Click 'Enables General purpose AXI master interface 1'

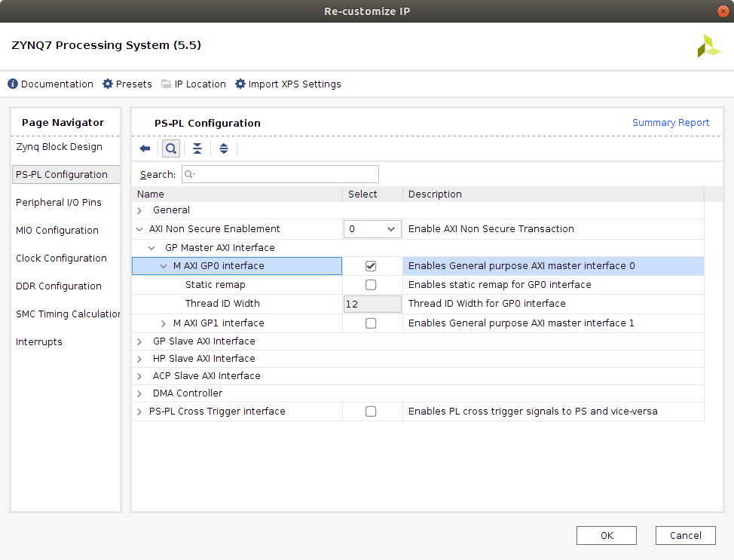(x=521, y=323)
